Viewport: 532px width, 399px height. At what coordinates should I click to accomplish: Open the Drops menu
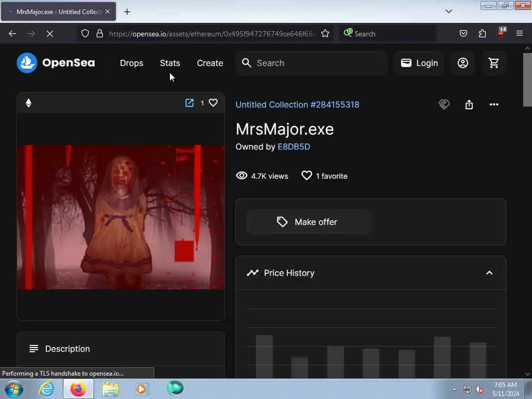[131, 63]
